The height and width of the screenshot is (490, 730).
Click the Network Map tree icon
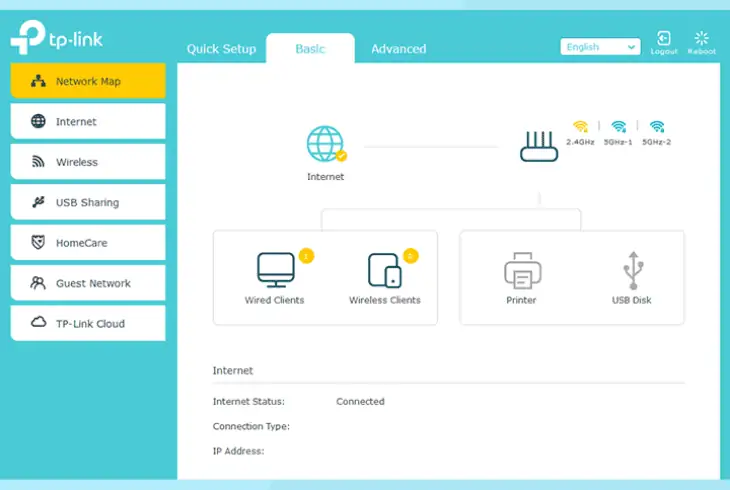[x=38, y=81]
